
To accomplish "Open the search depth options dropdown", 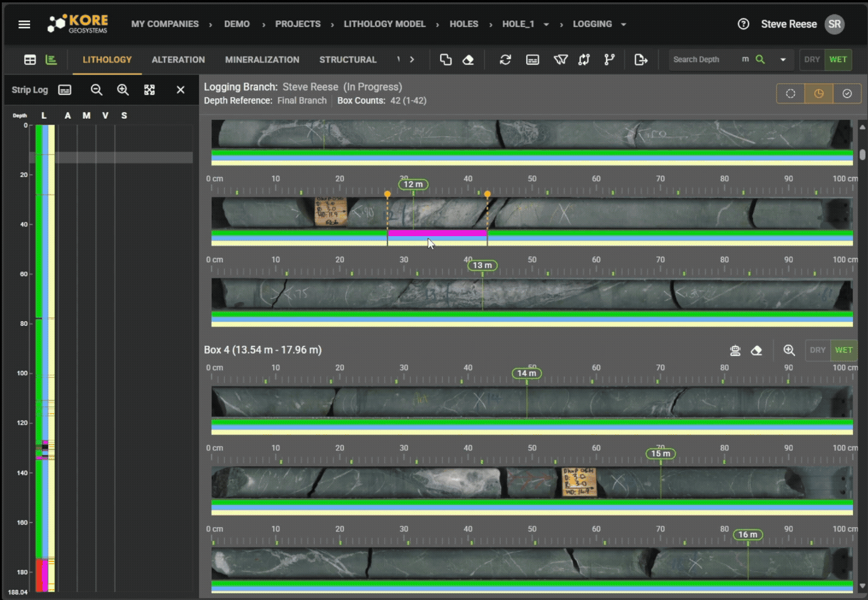I will (783, 60).
